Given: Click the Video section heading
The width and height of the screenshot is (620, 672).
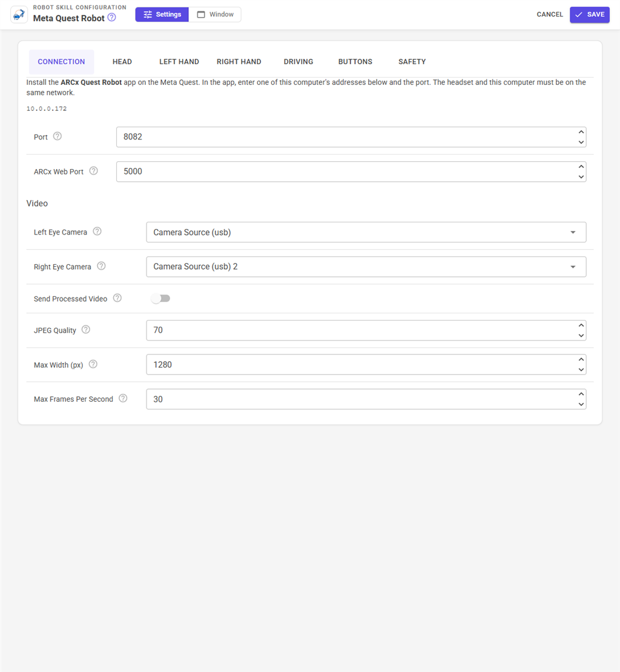Looking at the screenshot, I should coord(38,204).
